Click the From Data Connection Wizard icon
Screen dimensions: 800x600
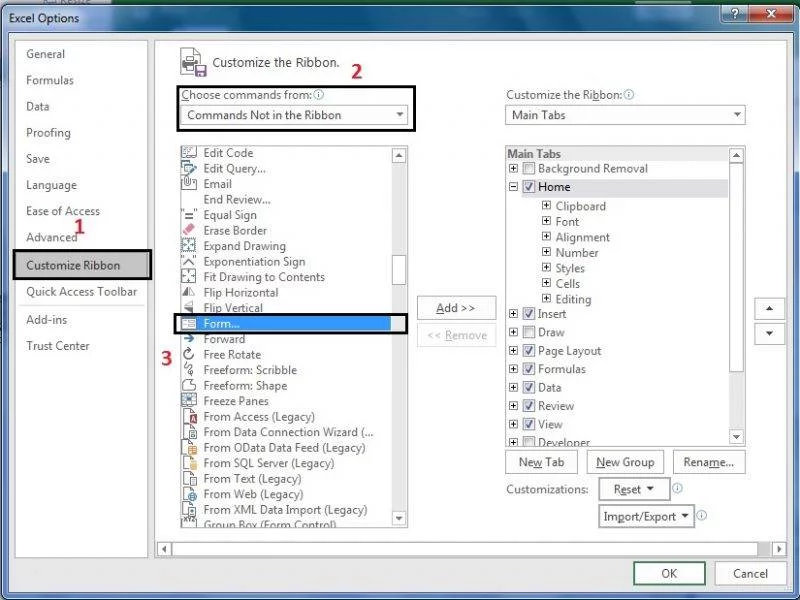190,432
